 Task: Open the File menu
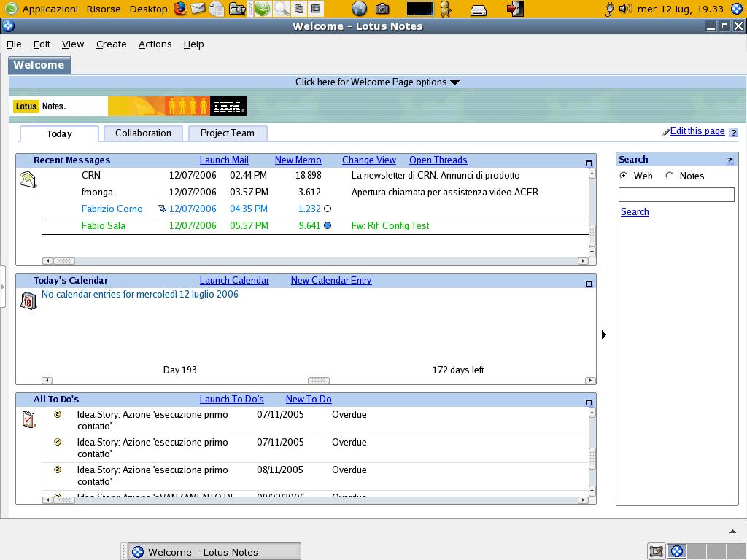[x=14, y=44]
